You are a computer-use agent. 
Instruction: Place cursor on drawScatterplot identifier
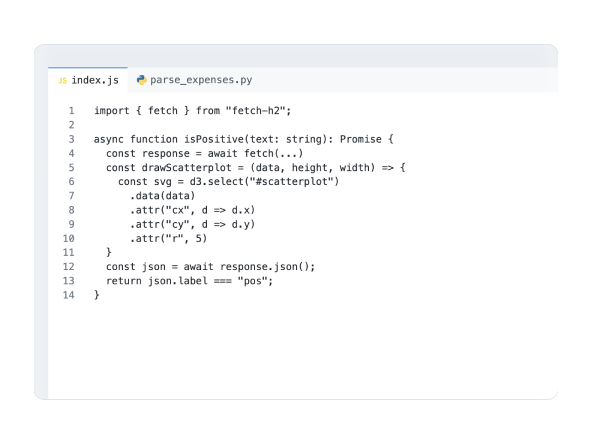[187, 167]
